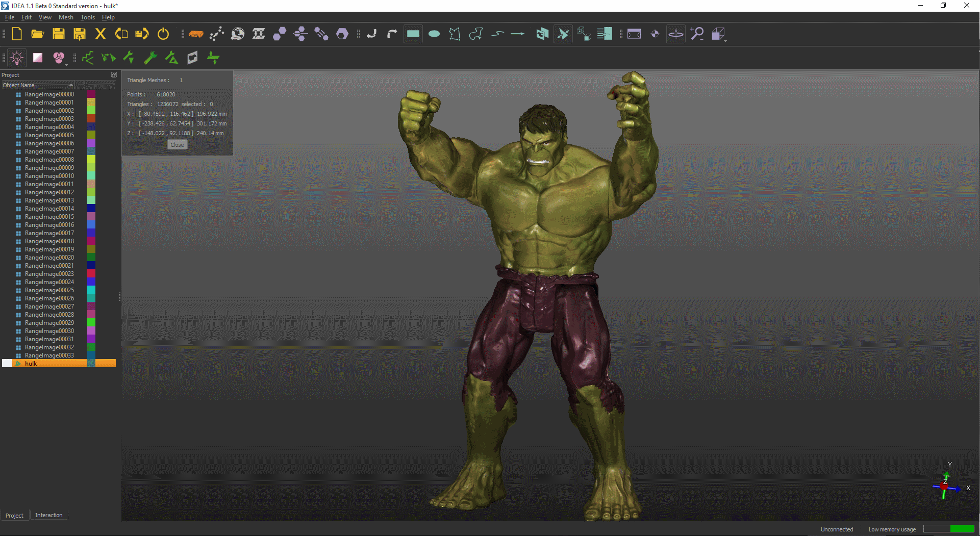
Task: Click the yellow X delete icon
Action: pos(100,34)
